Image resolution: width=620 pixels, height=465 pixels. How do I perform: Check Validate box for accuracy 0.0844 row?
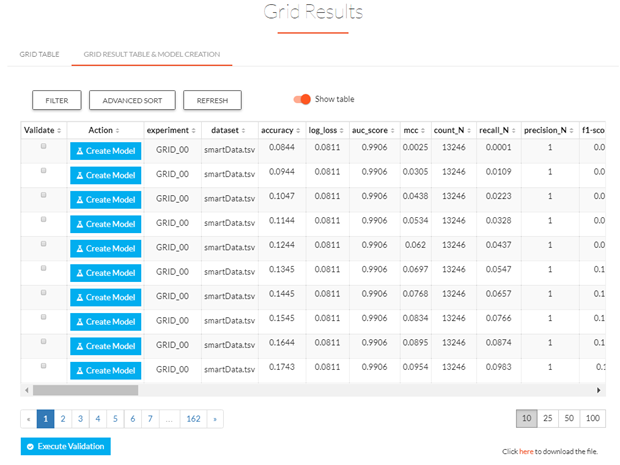coord(43,146)
